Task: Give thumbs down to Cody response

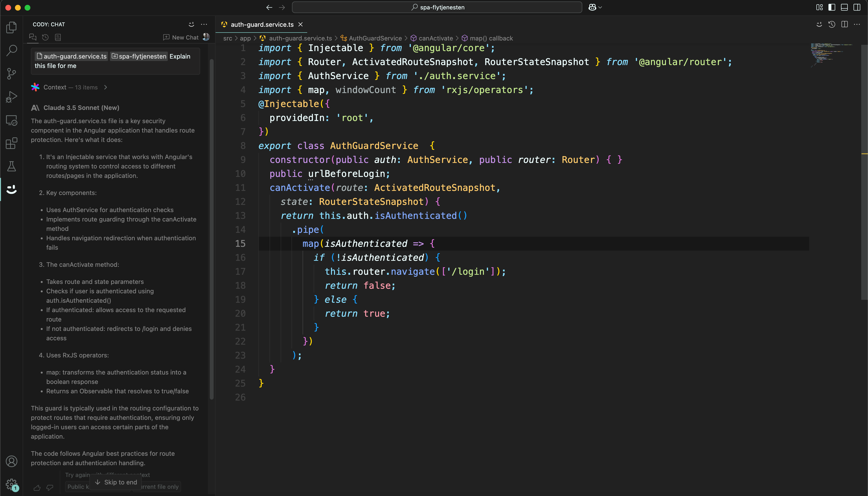Action: click(50, 488)
